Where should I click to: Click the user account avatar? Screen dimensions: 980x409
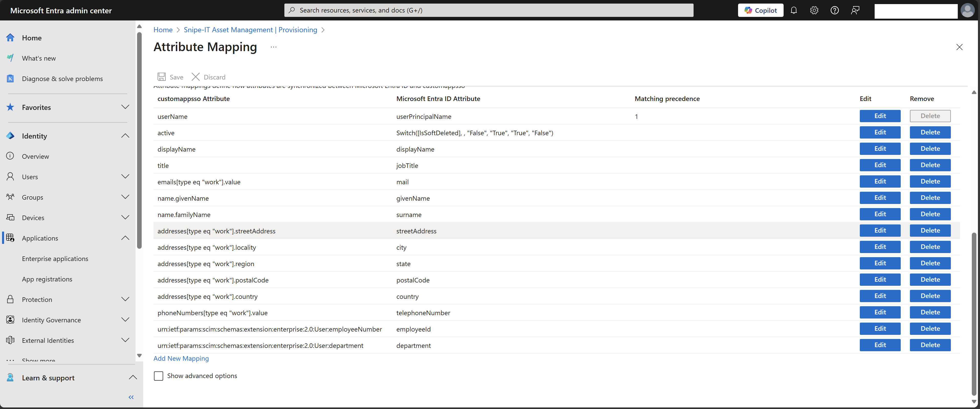[967, 10]
